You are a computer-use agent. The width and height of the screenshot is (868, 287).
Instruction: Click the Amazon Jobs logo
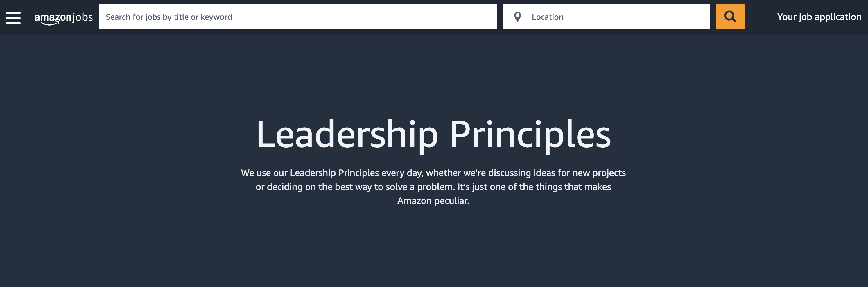pos(63,17)
